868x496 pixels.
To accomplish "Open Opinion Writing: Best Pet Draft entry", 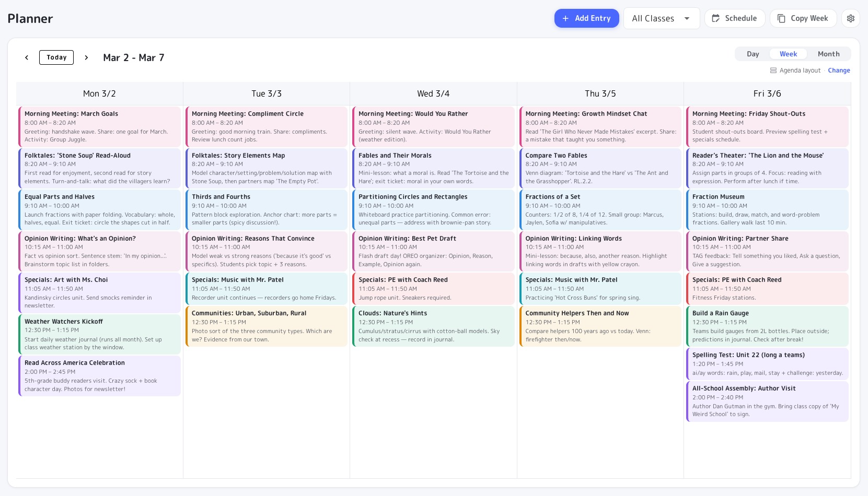I will point(433,251).
